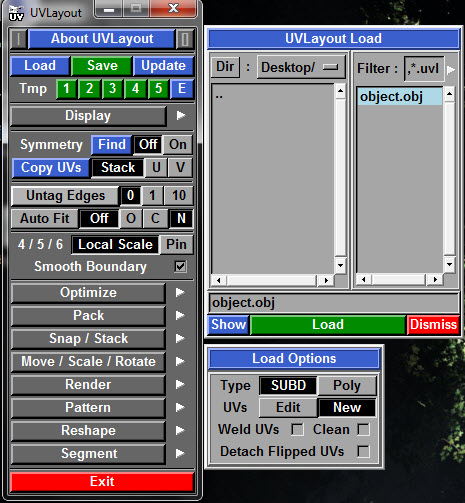Screen dimensions: 465x503
Task: Click the Filter text field
Action: (424, 69)
